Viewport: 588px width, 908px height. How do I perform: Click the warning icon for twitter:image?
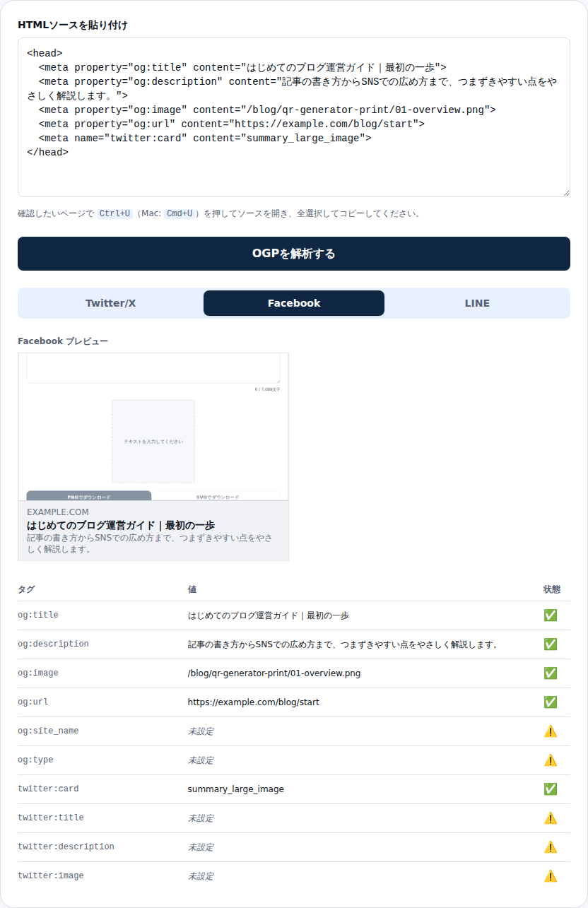pyautogui.click(x=551, y=876)
